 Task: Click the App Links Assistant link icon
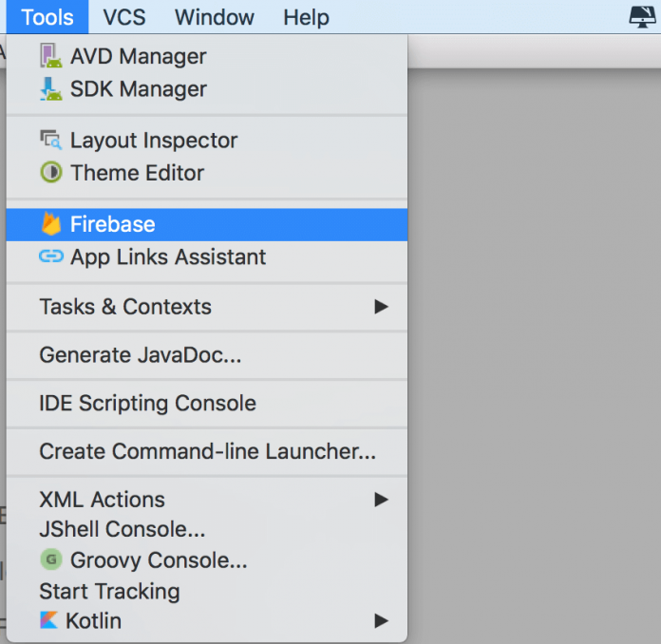[50, 256]
